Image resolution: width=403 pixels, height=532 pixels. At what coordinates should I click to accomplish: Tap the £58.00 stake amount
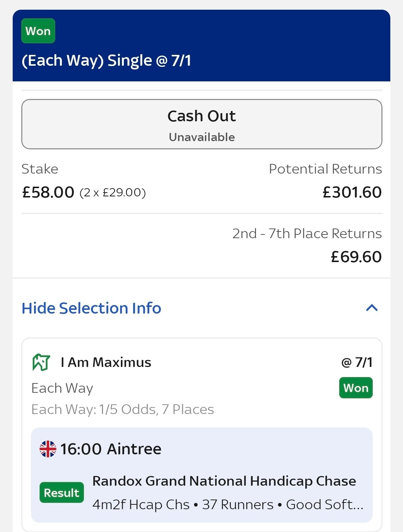48,192
